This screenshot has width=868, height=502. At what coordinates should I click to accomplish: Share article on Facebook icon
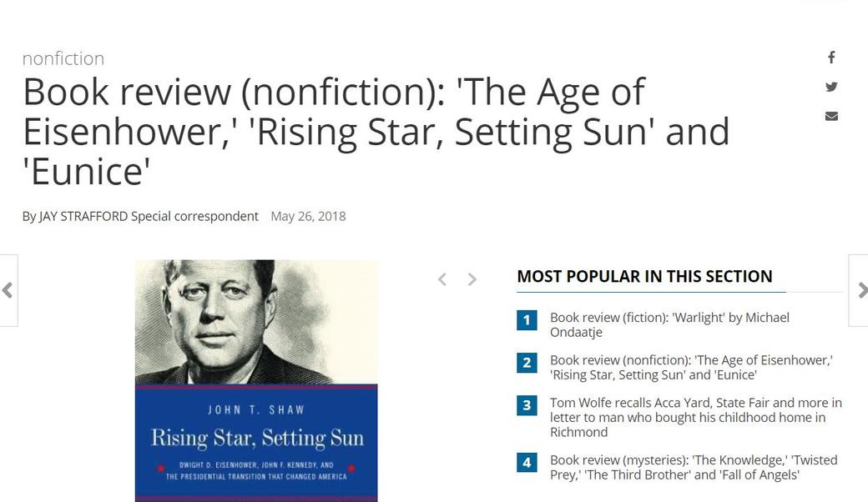click(831, 58)
